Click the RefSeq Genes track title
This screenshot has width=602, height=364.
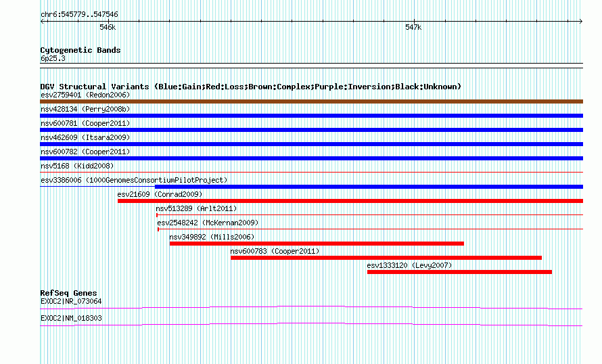point(68,293)
